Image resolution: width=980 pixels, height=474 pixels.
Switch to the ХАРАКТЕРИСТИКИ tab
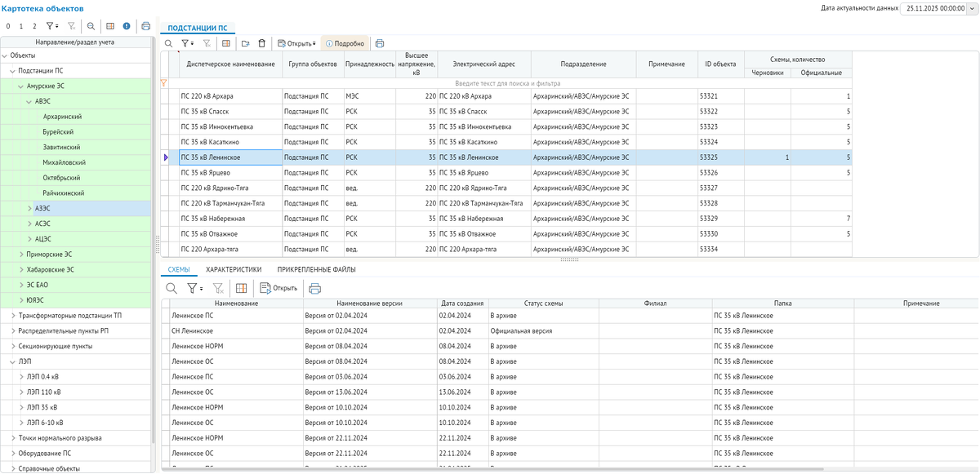tap(234, 268)
